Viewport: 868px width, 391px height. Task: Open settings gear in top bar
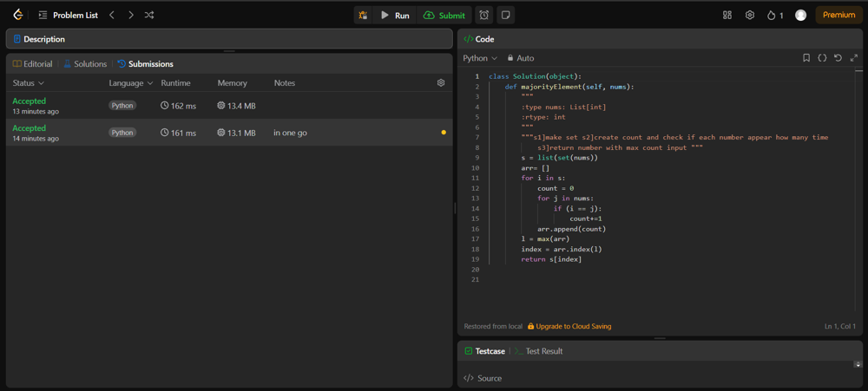coord(750,15)
